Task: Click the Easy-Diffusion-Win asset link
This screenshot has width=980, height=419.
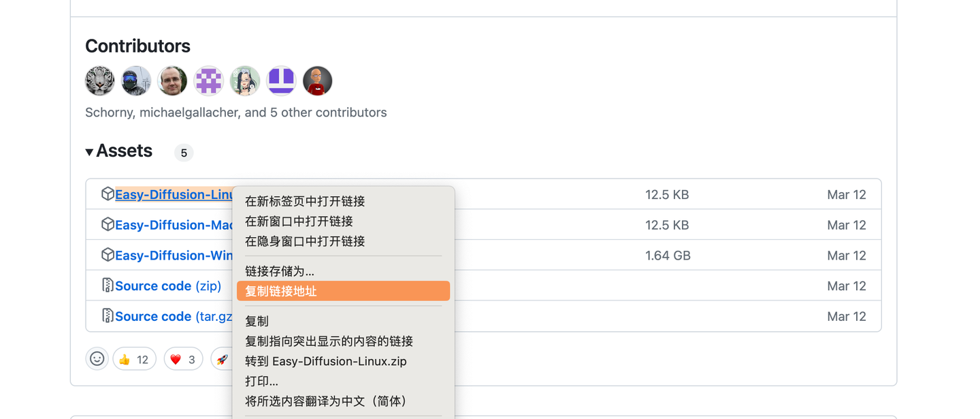Action: coord(174,255)
